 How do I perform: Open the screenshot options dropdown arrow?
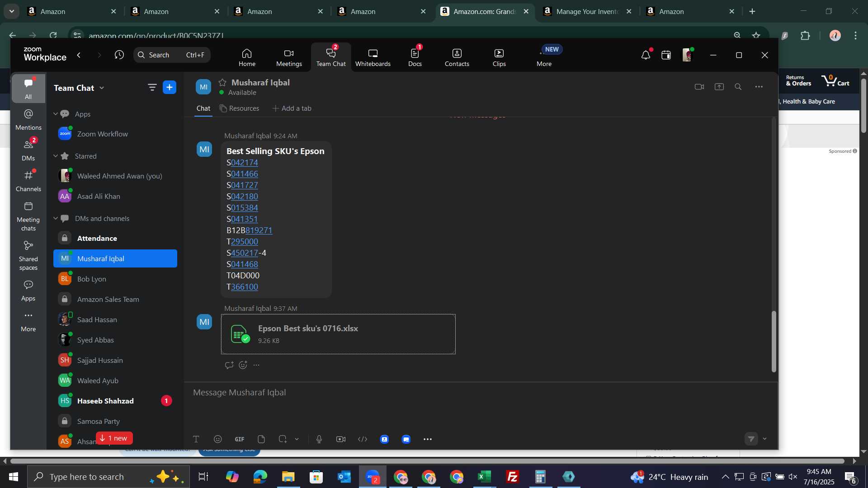click(297, 439)
